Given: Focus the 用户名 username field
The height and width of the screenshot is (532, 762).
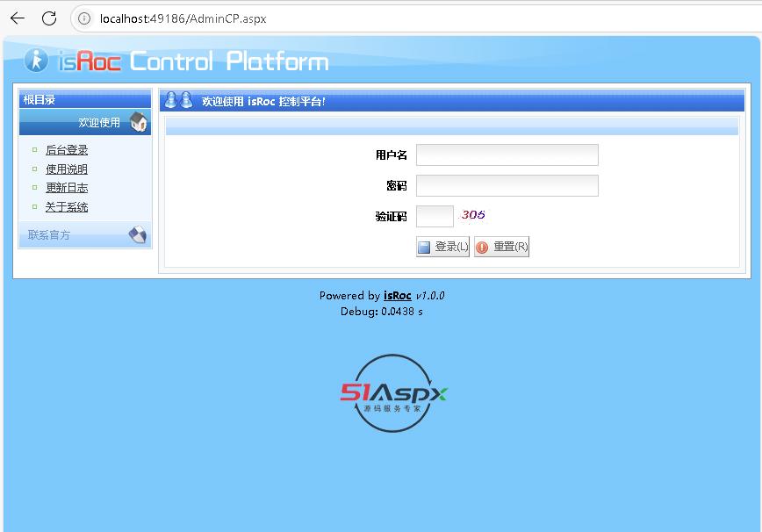Looking at the screenshot, I should tap(507, 155).
